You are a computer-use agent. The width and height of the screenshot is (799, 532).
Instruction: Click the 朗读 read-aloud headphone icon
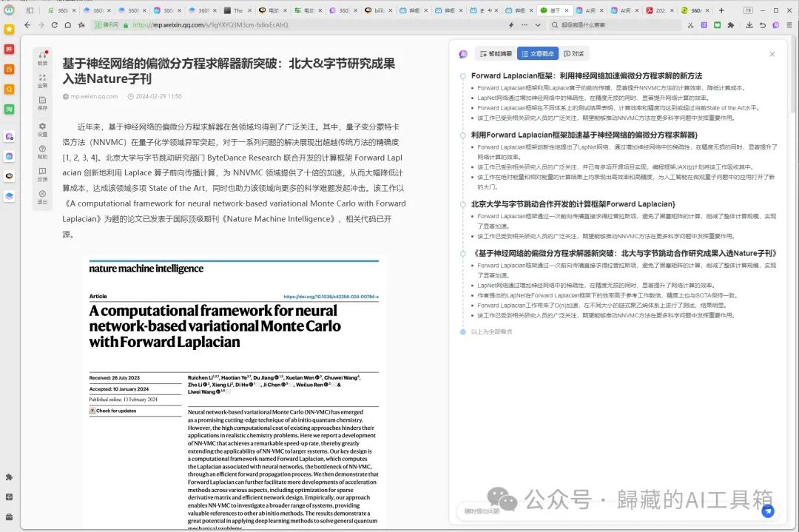[x=43, y=58]
